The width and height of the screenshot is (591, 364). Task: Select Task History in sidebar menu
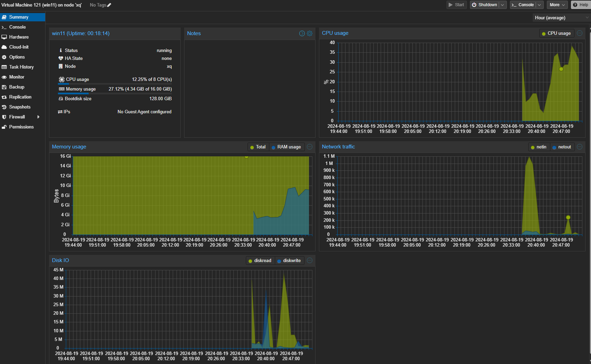coord(22,67)
